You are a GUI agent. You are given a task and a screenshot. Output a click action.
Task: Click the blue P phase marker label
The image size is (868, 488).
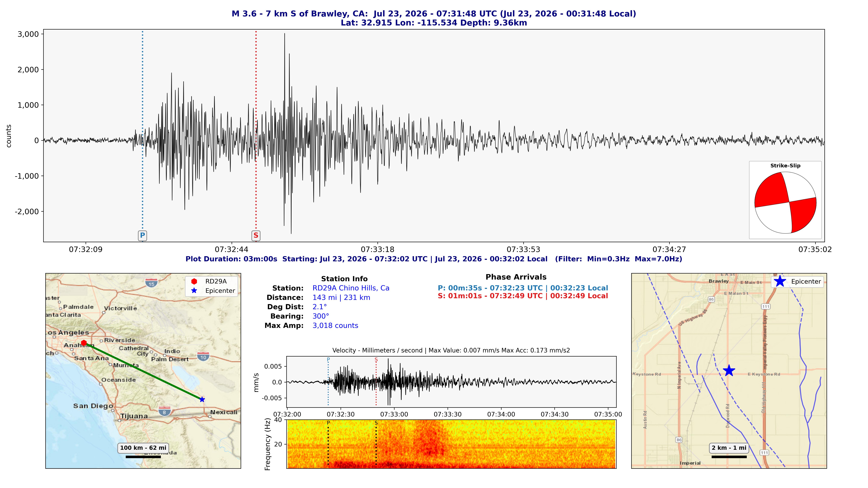[x=142, y=235]
